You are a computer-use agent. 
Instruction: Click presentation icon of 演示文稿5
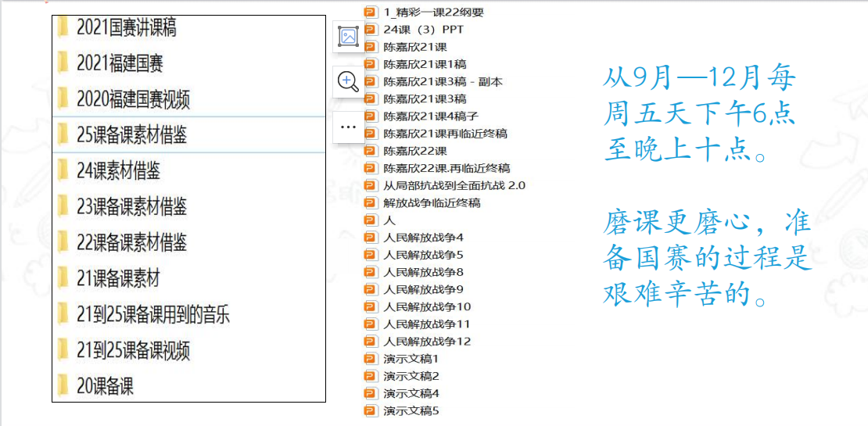pyautogui.click(x=370, y=411)
